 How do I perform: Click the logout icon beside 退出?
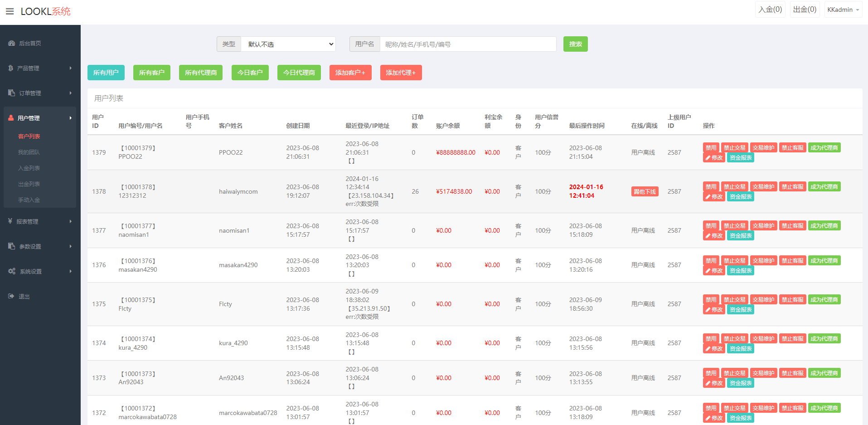[11, 296]
